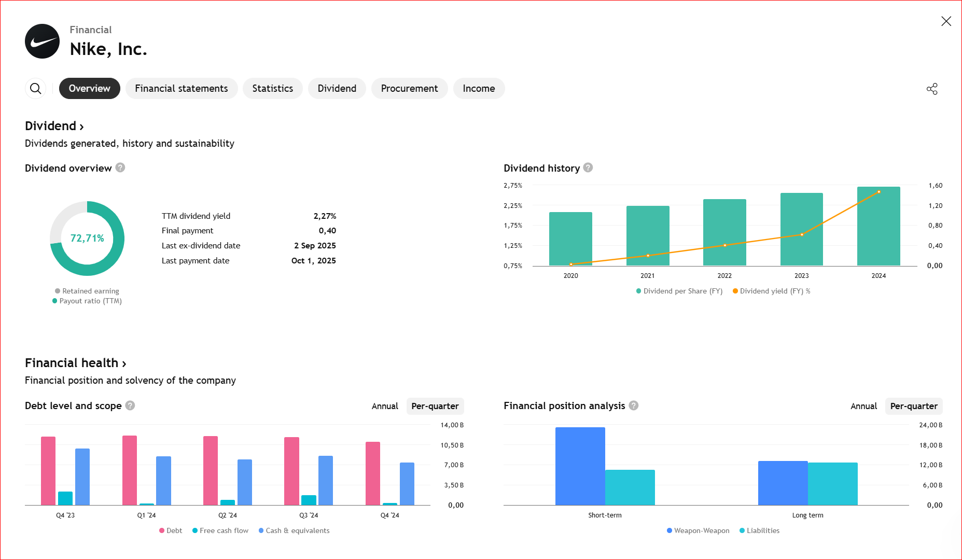The image size is (962, 560).
Task: Open the Income tab
Action: click(478, 89)
